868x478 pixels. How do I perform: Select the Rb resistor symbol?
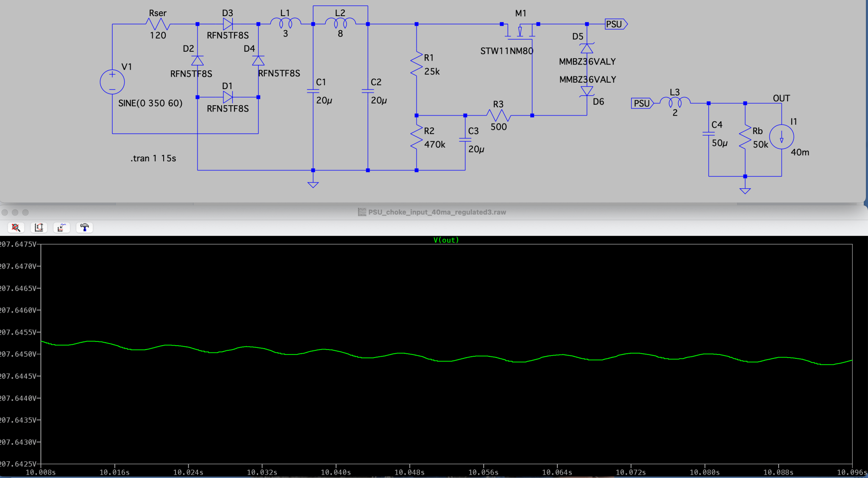click(x=745, y=137)
